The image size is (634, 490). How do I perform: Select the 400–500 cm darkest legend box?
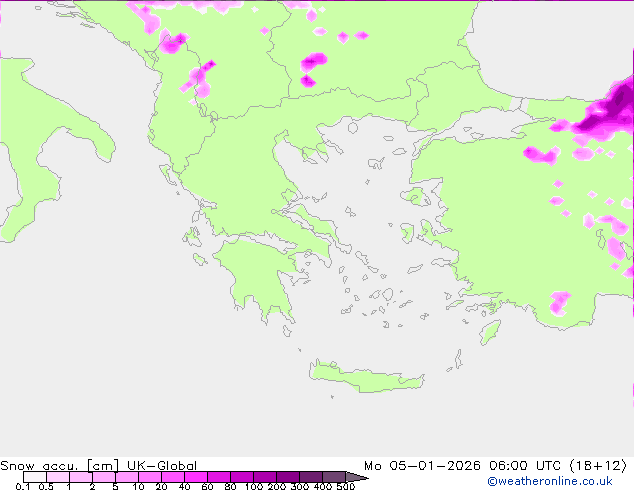click(334, 477)
